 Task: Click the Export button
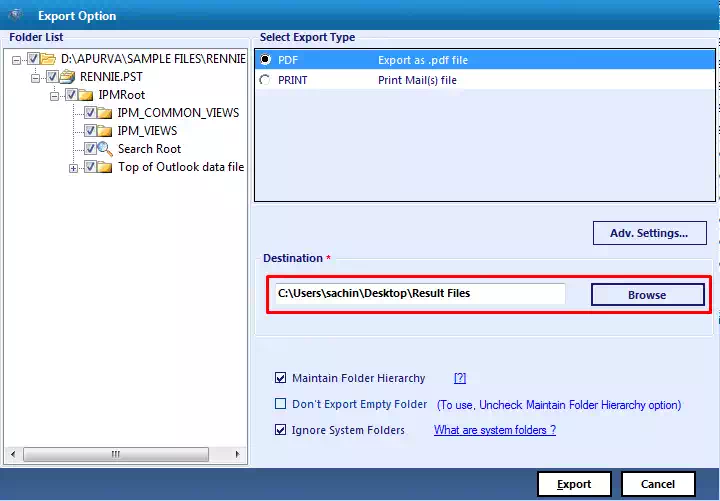574,484
